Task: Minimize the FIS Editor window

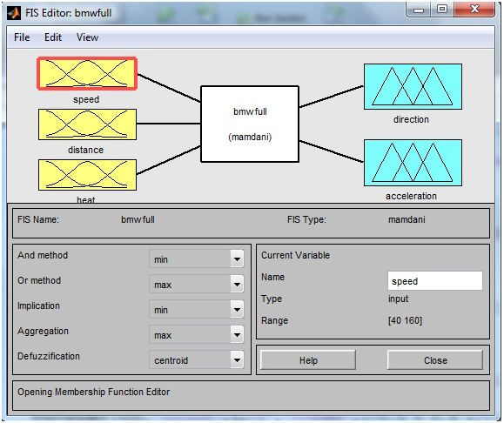Action: tap(419, 9)
